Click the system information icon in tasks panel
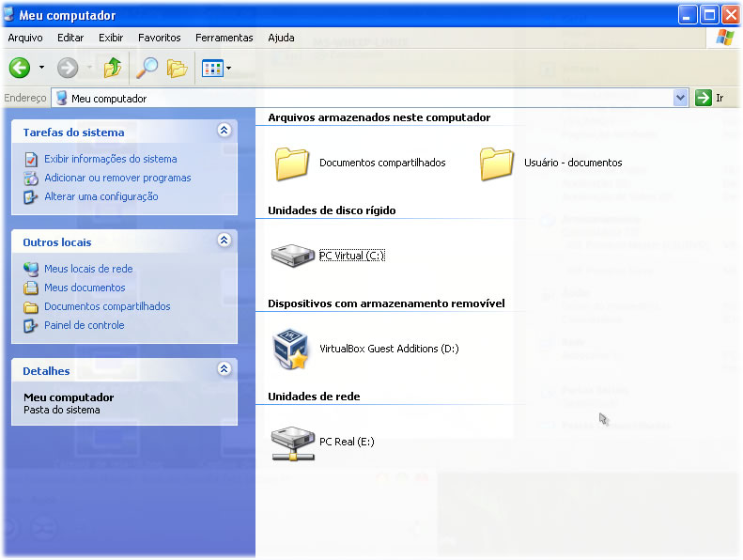743x560 pixels. [31, 160]
